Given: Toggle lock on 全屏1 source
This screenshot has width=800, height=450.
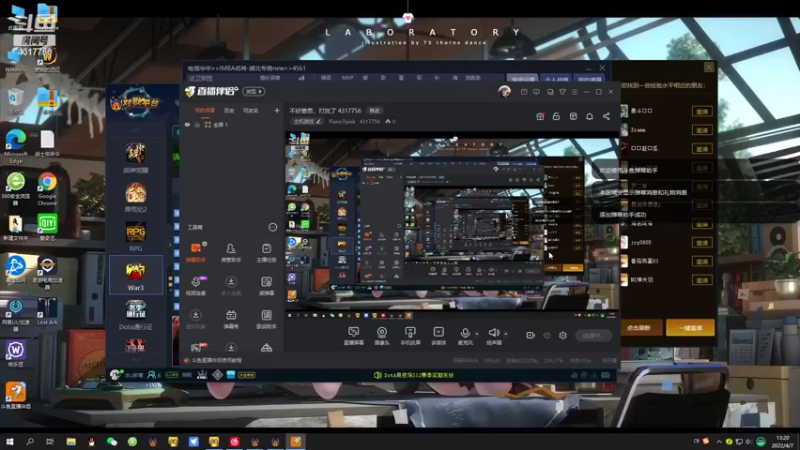Looking at the screenshot, I should [x=197, y=124].
